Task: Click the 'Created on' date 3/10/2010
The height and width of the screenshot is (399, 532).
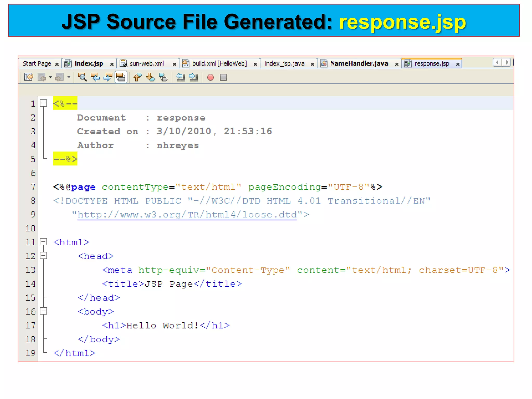Action: [x=184, y=131]
